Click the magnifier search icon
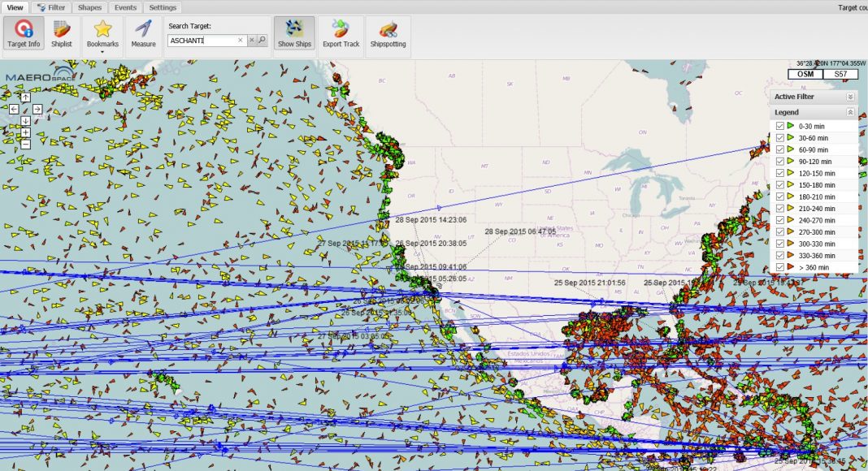 tap(262, 40)
